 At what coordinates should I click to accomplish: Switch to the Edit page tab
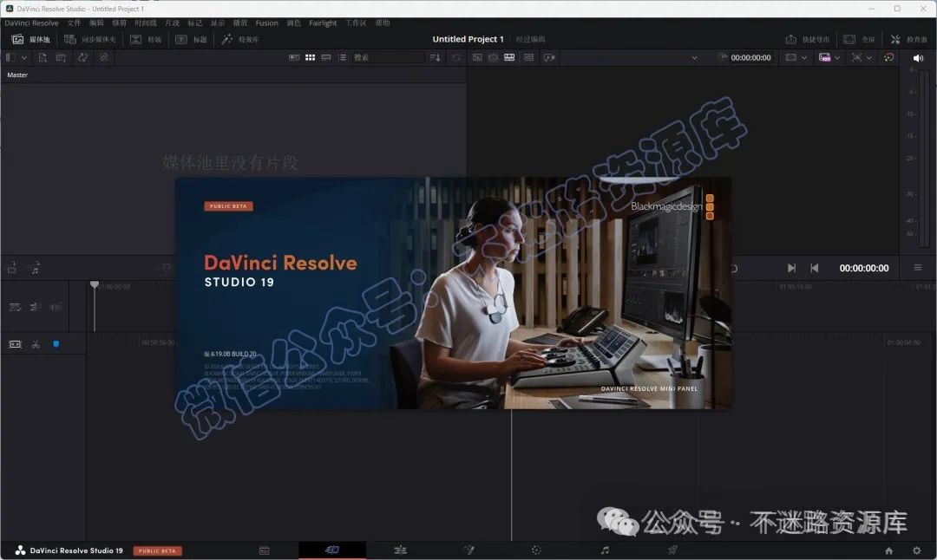coord(400,550)
